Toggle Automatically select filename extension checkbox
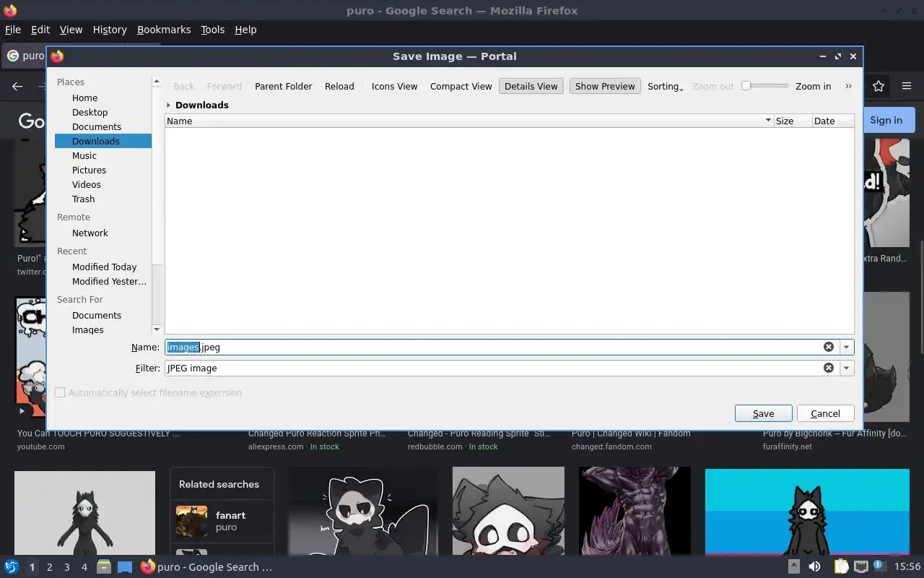The height and width of the screenshot is (578, 924). point(60,392)
